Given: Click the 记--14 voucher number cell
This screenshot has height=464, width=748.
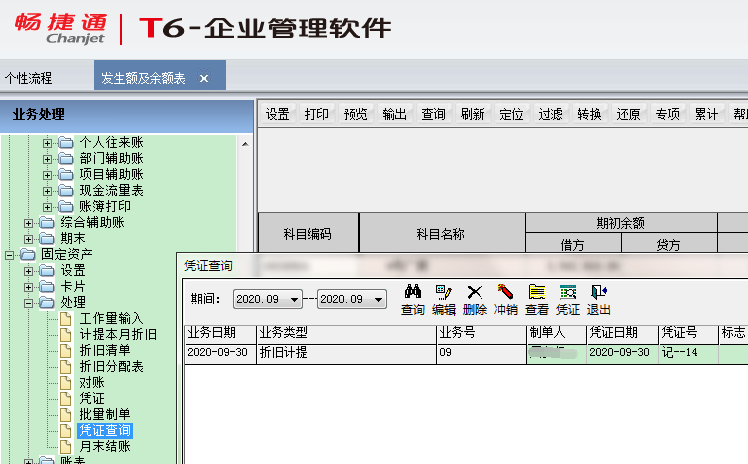Looking at the screenshot, I should (688, 353).
